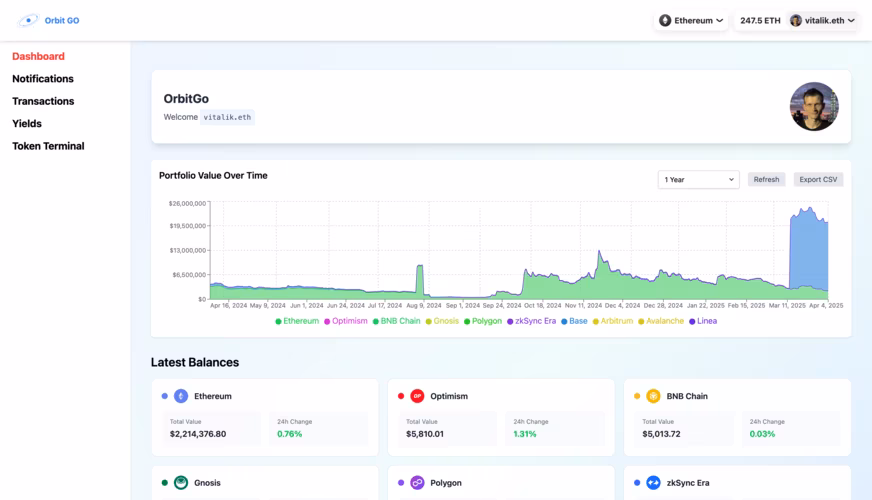
Task: Click Export CSV button
Action: point(818,180)
